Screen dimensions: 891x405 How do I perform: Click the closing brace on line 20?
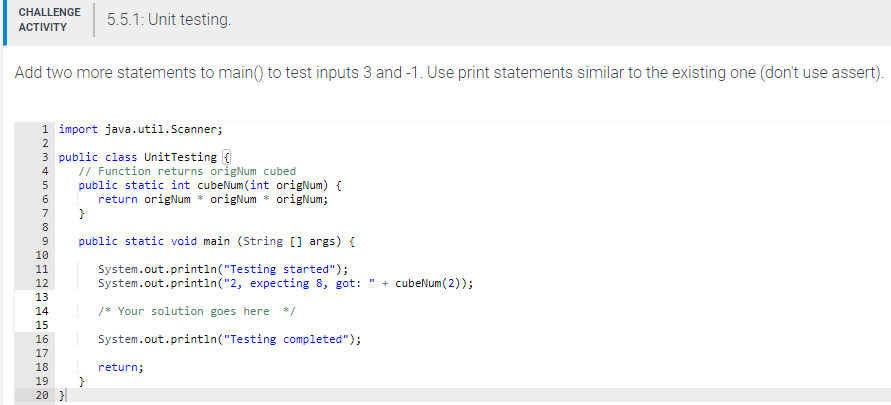[x=63, y=395]
